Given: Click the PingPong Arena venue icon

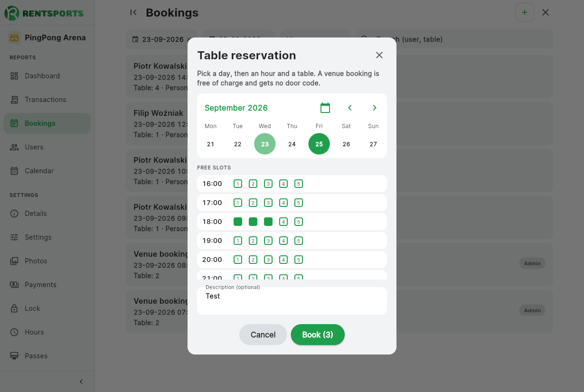Looking at the screenshot, I should [x=14, y=37].
